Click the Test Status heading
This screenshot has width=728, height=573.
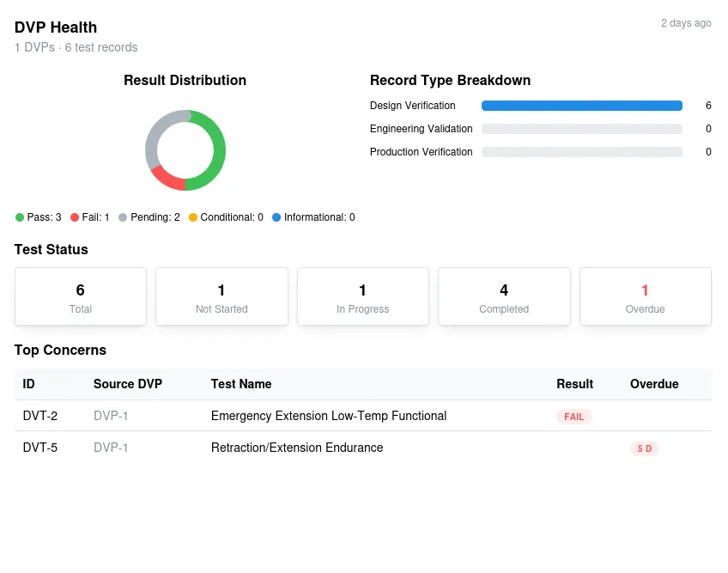tap(51, 249)
